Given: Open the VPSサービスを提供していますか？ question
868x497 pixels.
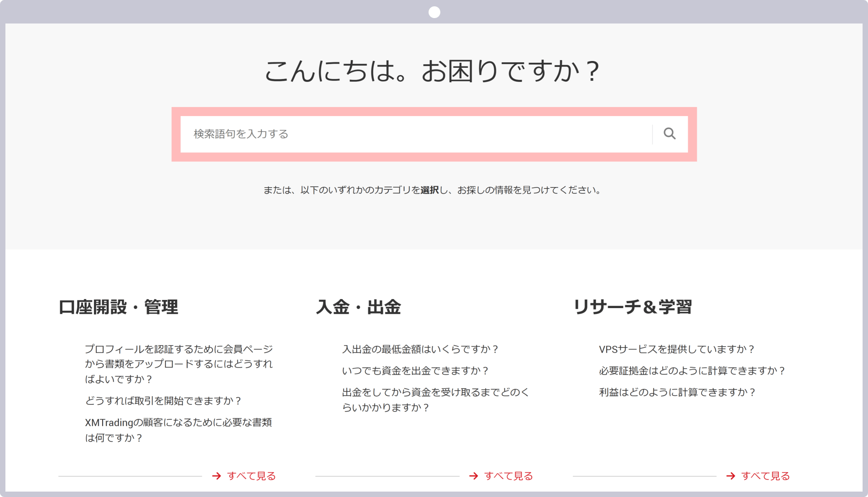Looking at the screenshot, I should [x=676, y=349].
